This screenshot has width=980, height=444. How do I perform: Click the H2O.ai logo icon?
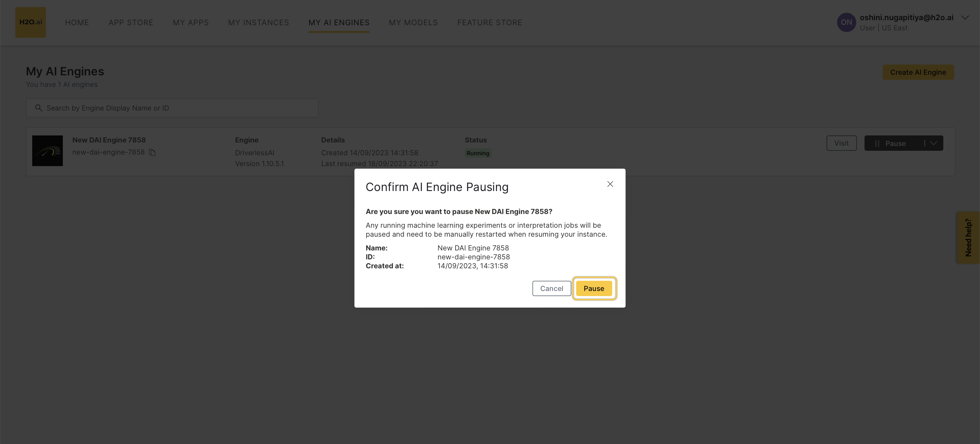pyautogui.click(x=31, y=23)
